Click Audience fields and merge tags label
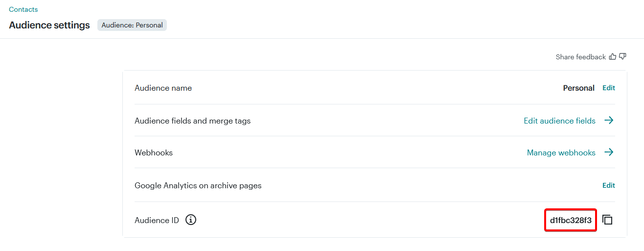 (192, 121)
